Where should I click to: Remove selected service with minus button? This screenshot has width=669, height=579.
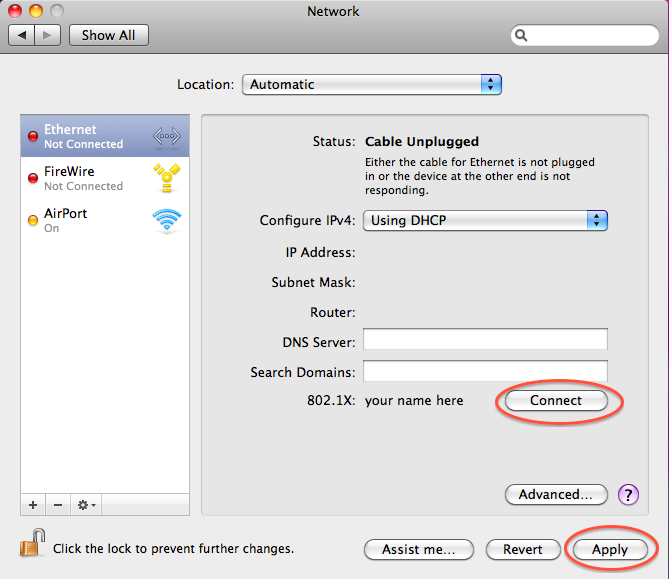point(58,505)
